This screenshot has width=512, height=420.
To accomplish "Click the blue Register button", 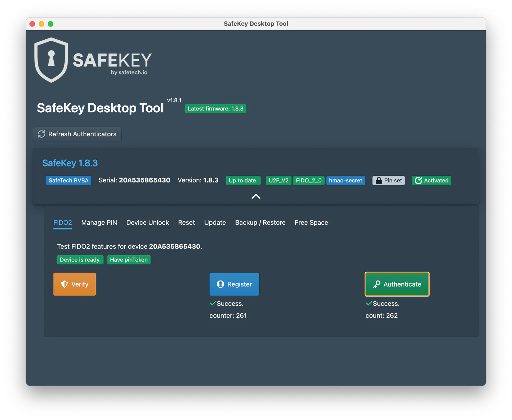I will [234, 284].
